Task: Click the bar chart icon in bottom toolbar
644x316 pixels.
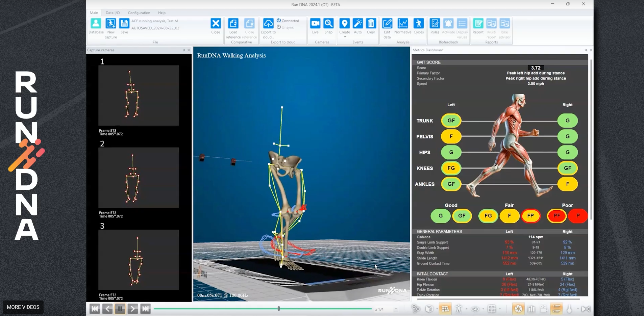Action: coord(531,309)
